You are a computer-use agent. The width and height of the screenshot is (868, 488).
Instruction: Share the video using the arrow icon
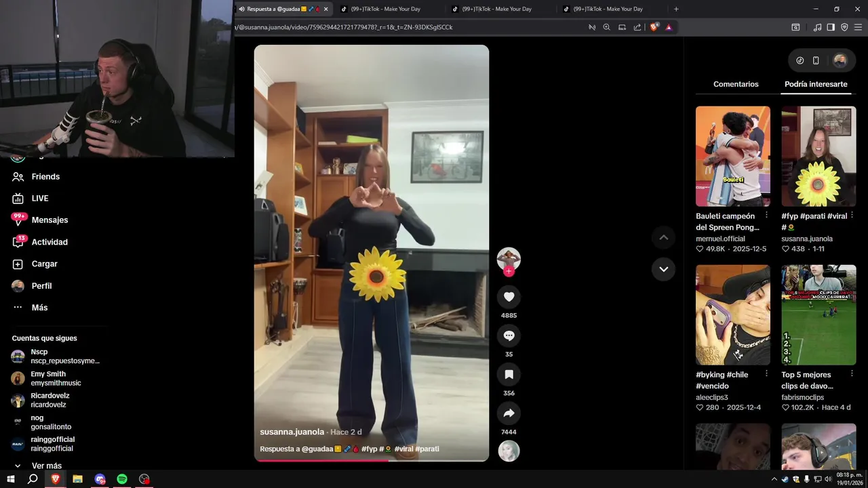[509, 413]
